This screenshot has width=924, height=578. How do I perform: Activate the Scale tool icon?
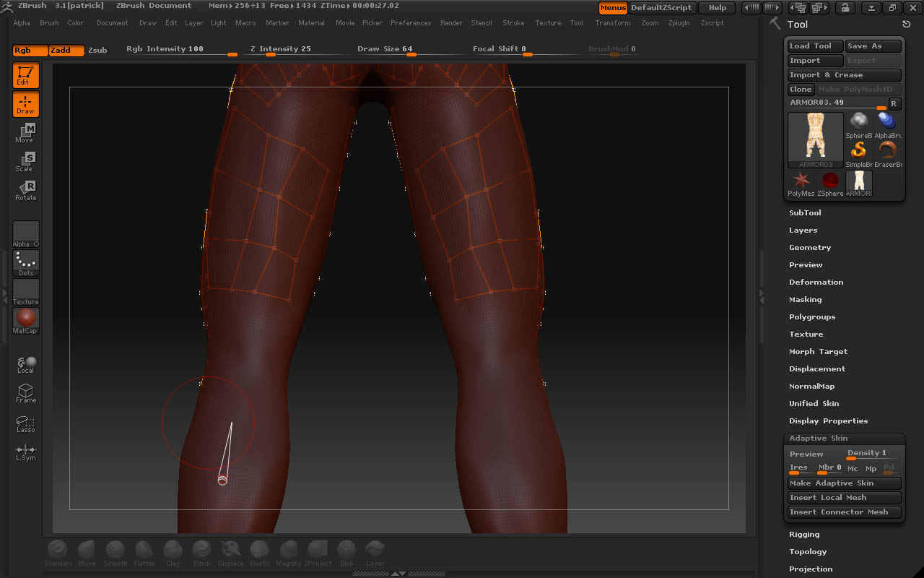click(x=25, y=161)
